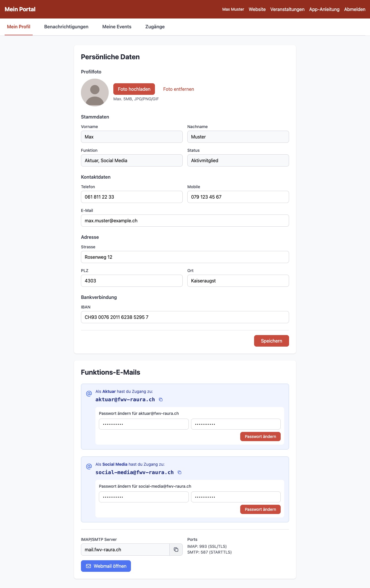Click Passwort ändern for the aktuar mailbox

click(260, 437)
